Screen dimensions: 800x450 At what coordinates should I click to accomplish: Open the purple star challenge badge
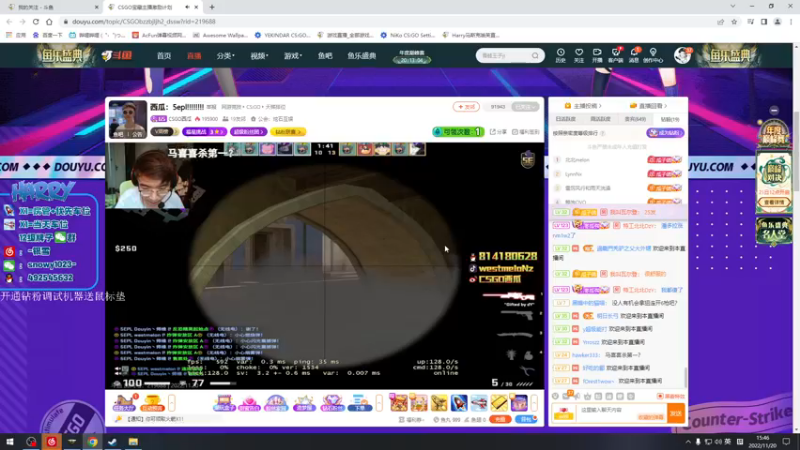click(x=204, y=132)
